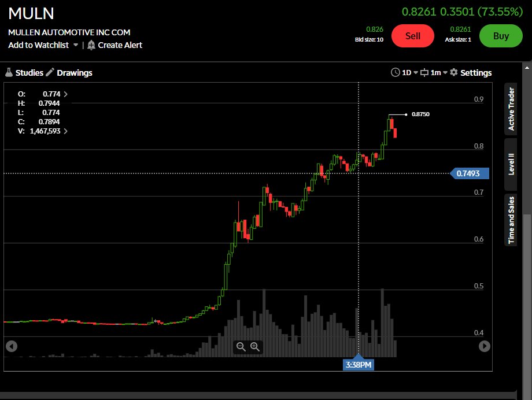Viewport: 532px width, 400px height.
Task: Click the green Buy button
Action: point(501,36)
